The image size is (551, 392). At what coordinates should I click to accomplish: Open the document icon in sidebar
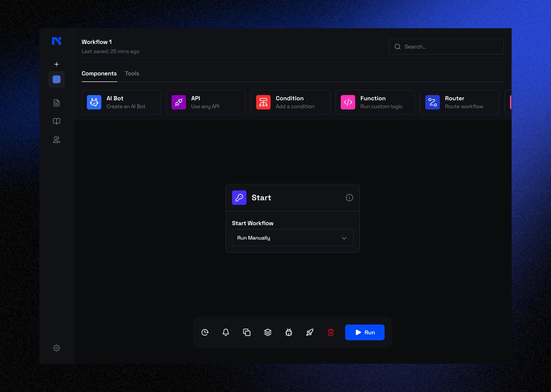coord(56,103)
